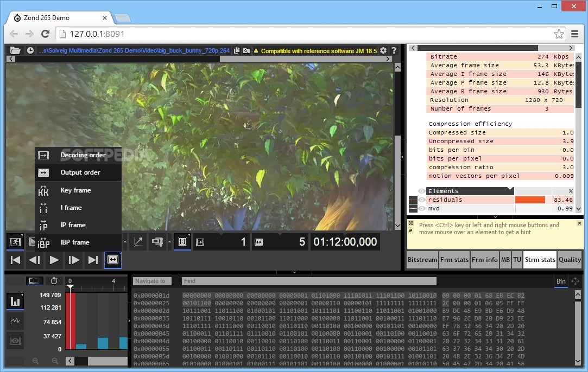Reload the browser page

(46, 34)
